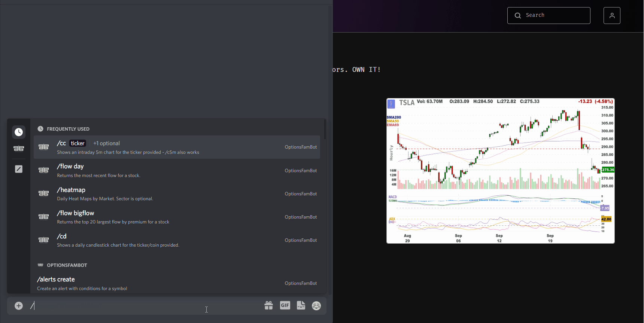Choose the /flow bigflow command
The width and height of the screenshot is (644, 323).
(176, 217)
